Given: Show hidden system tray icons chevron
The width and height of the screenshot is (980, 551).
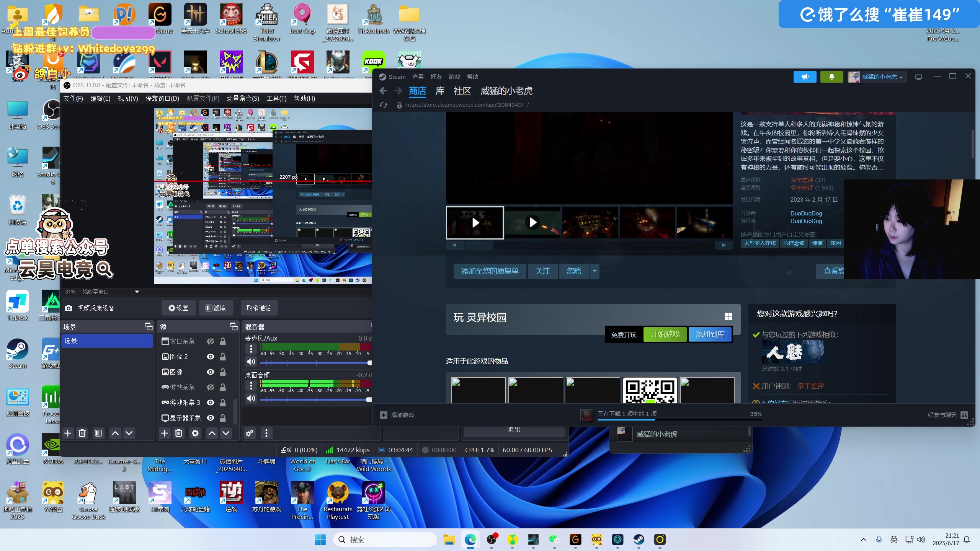Looking at the screenshot, I should click(863, 540).
